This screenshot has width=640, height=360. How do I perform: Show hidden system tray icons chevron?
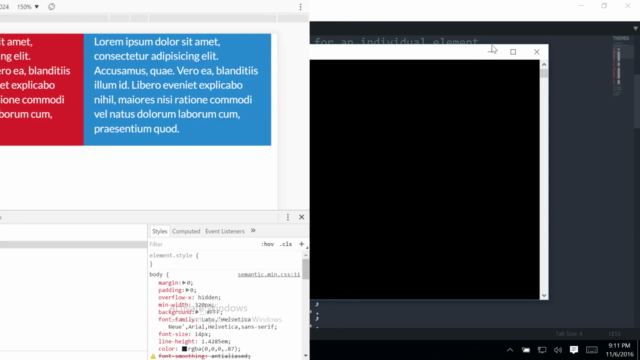(x=510, y=350)
